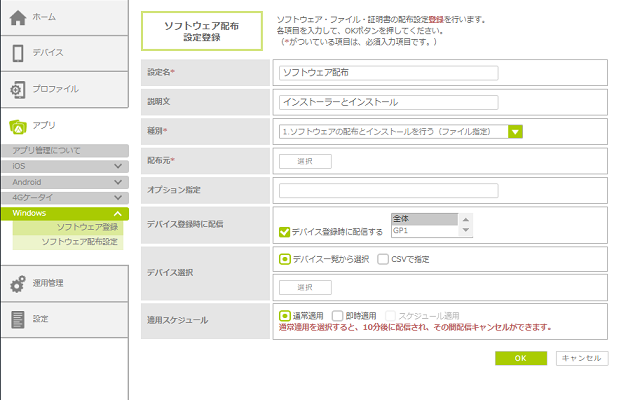626x400 pixels.
Task: Click the キャンセル button
Action: coord(580,358)
